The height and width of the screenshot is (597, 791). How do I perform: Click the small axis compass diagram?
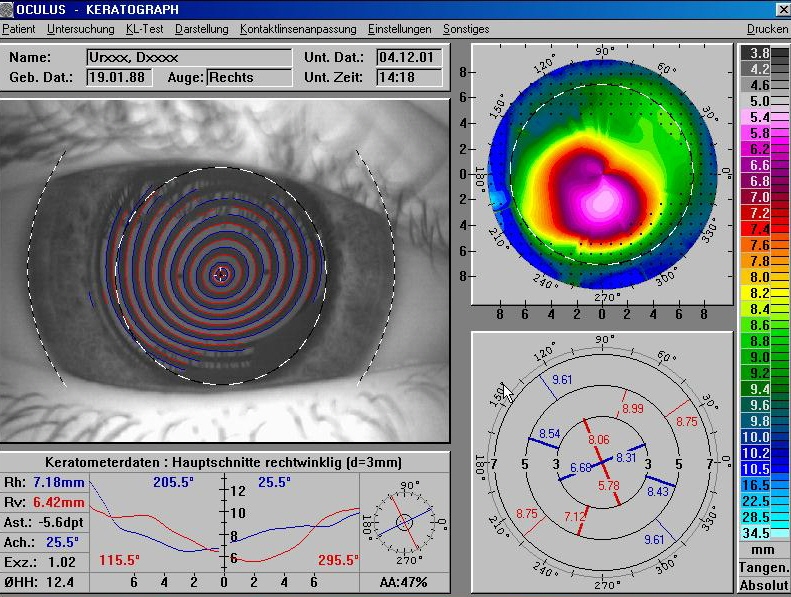404,522
